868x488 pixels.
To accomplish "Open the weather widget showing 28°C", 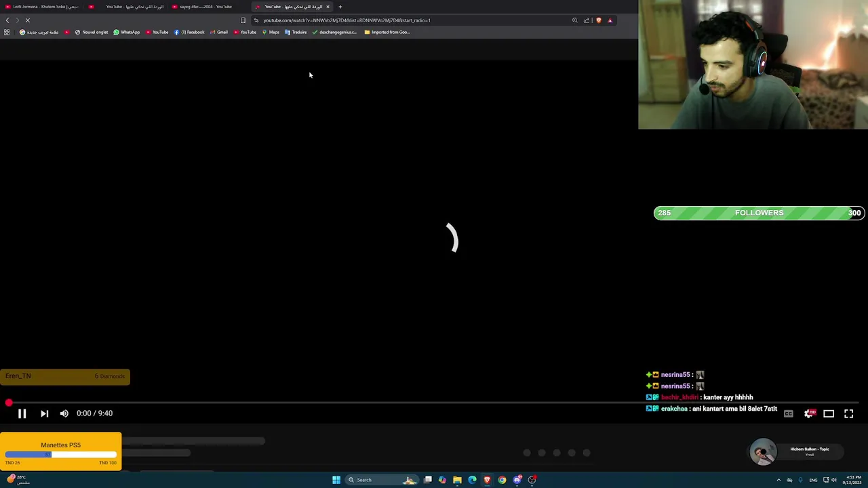I will [x=18, y=479].
